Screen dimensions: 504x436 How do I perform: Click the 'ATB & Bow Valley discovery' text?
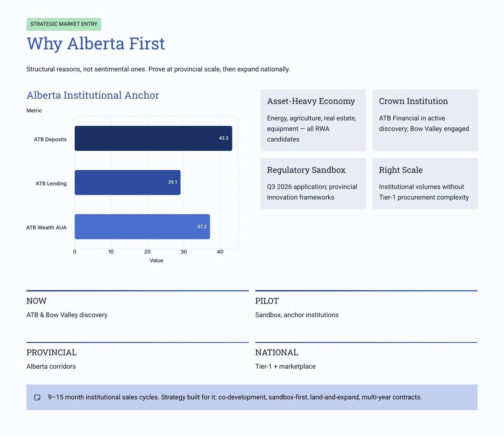coord(67,315)
